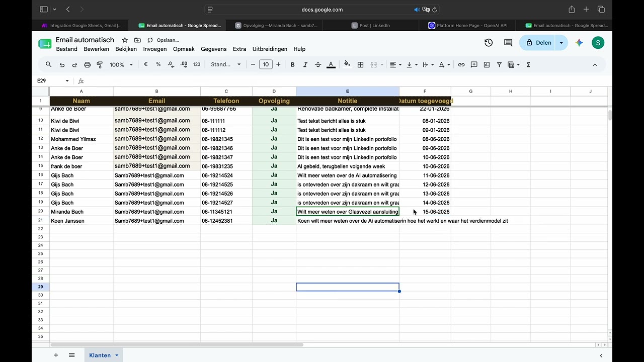Image resolution: width=644 pixels, height=362 pixels.
Task: Select cell with Koen Janssen
Action: click(x=82, y=221)
